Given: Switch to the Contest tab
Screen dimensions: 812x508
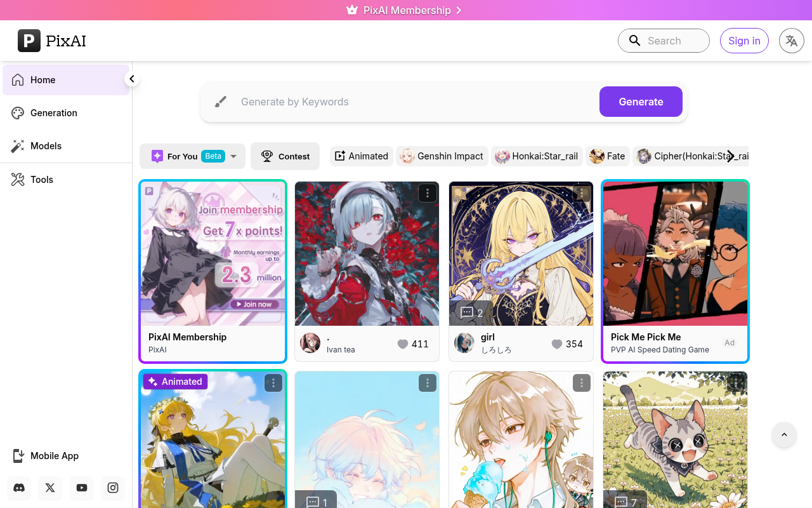Looking at the screenshot, I should (x=285, y=156).
